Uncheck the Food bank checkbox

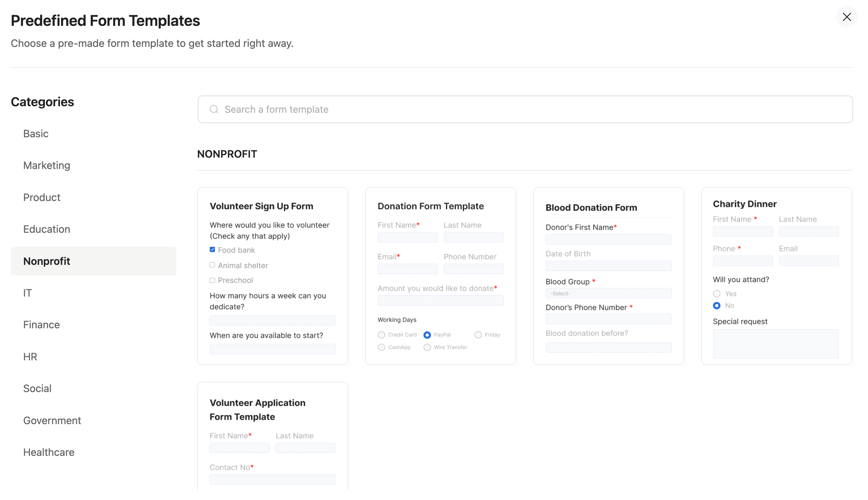(x=212, y=249)
